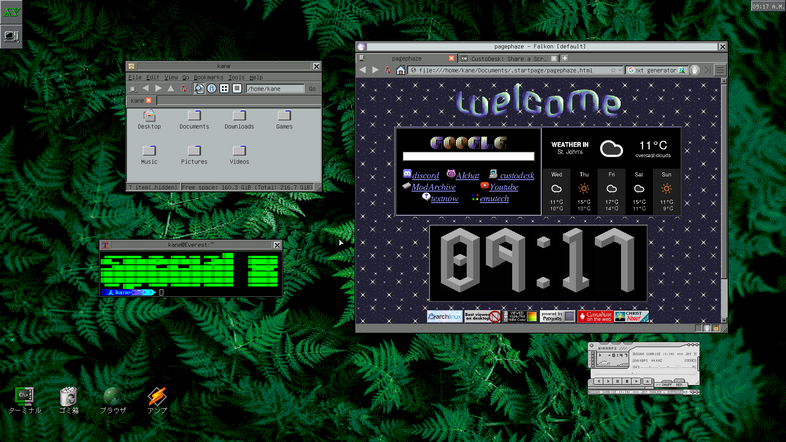
Task: Click the monitor icon in the top-left panel
Action: coord(11,36)
